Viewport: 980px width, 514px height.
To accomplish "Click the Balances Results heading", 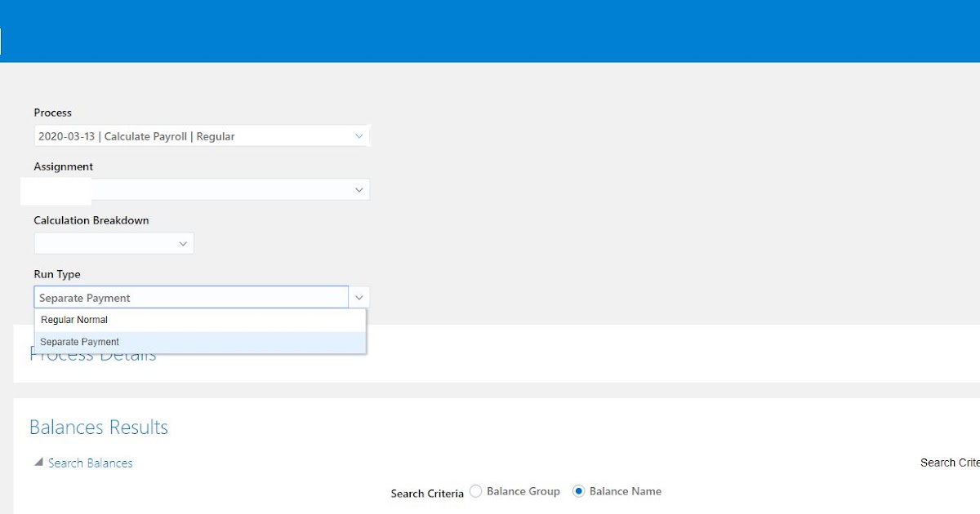I will click(x=98, y=427).
